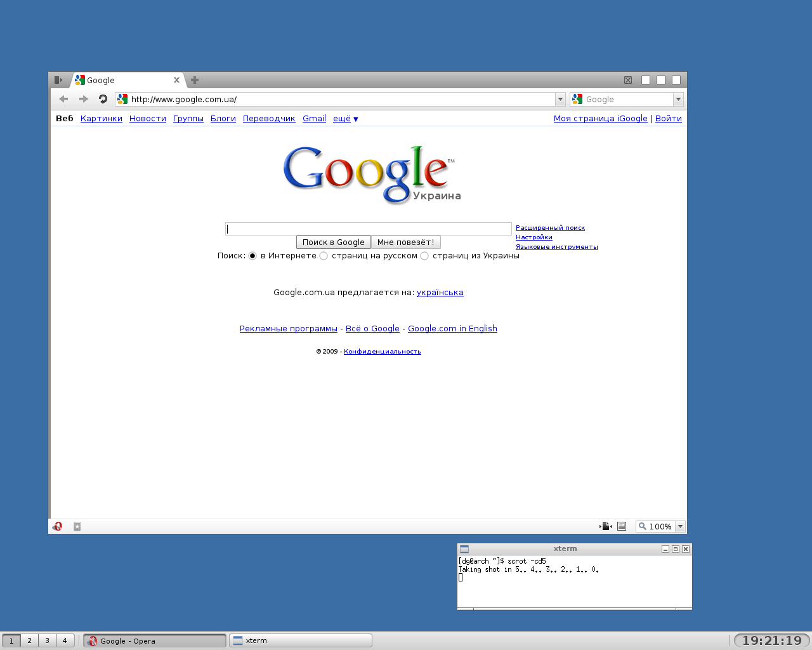Open the Gmail link
812x650 pixels.
(314, 119)
